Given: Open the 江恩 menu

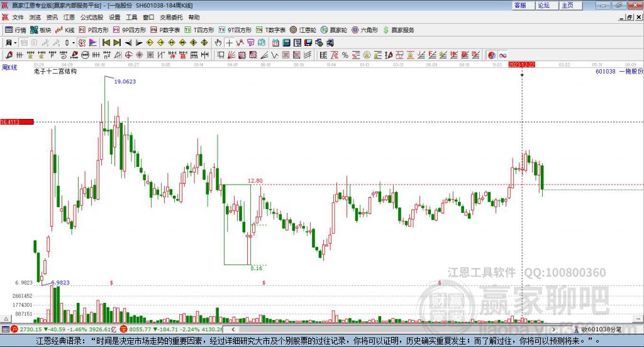Looking at the screenshot, I should [x=69, y=17].
